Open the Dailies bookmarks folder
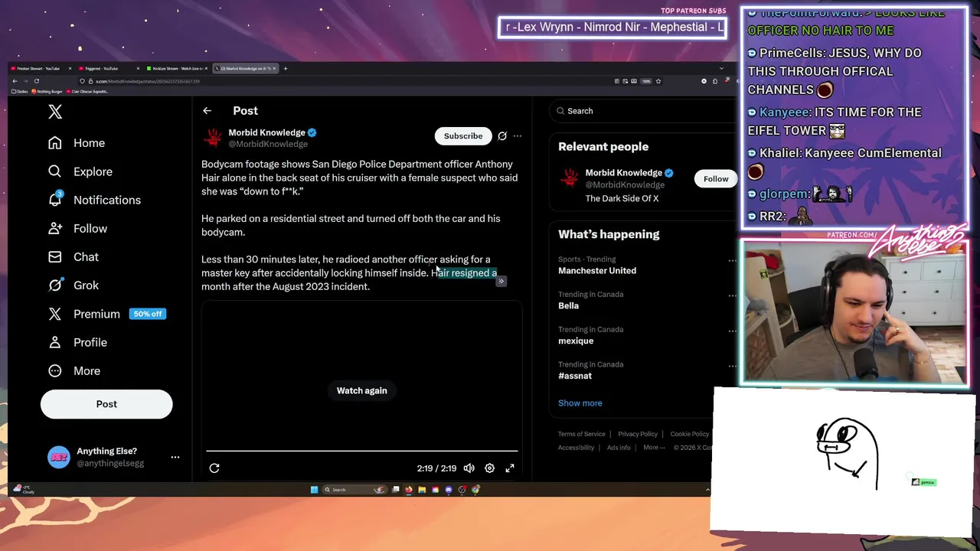The width and height of the screenshot is (980, 551). (20, 91)
